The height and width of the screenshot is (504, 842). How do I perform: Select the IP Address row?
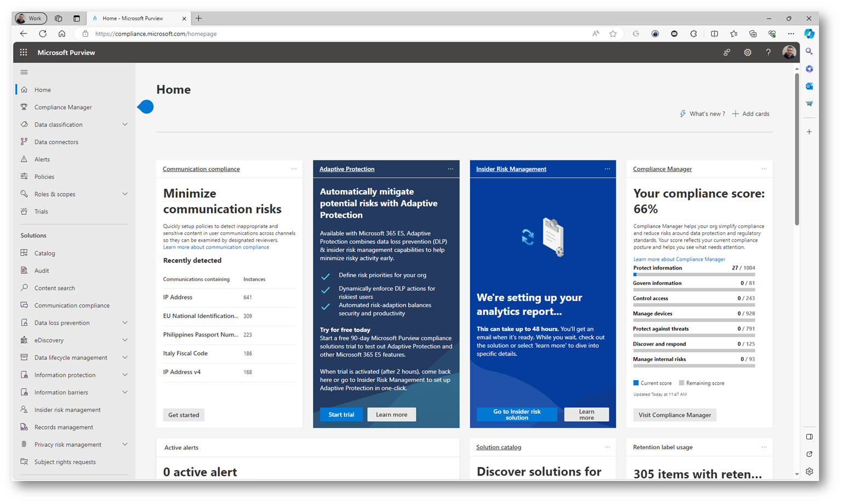229,297
